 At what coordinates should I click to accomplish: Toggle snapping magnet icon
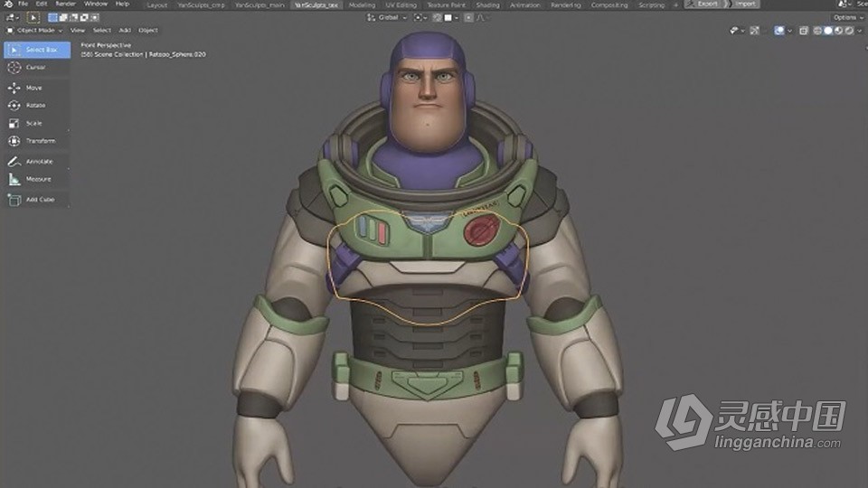438,18
